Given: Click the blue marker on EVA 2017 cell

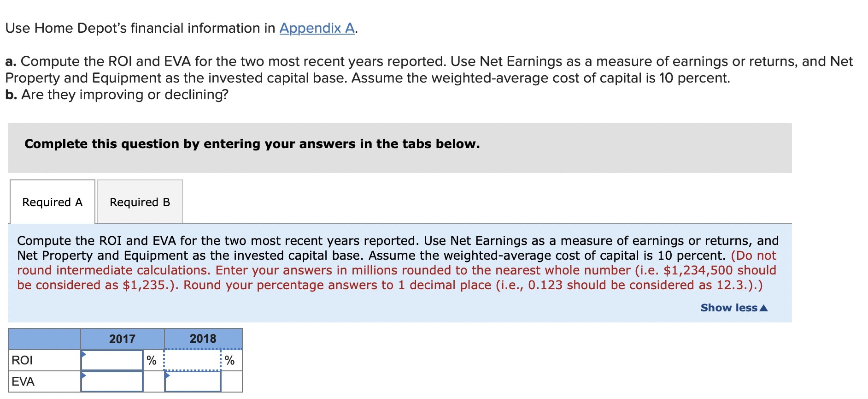Looking at the screenshot, I should 84,375.
